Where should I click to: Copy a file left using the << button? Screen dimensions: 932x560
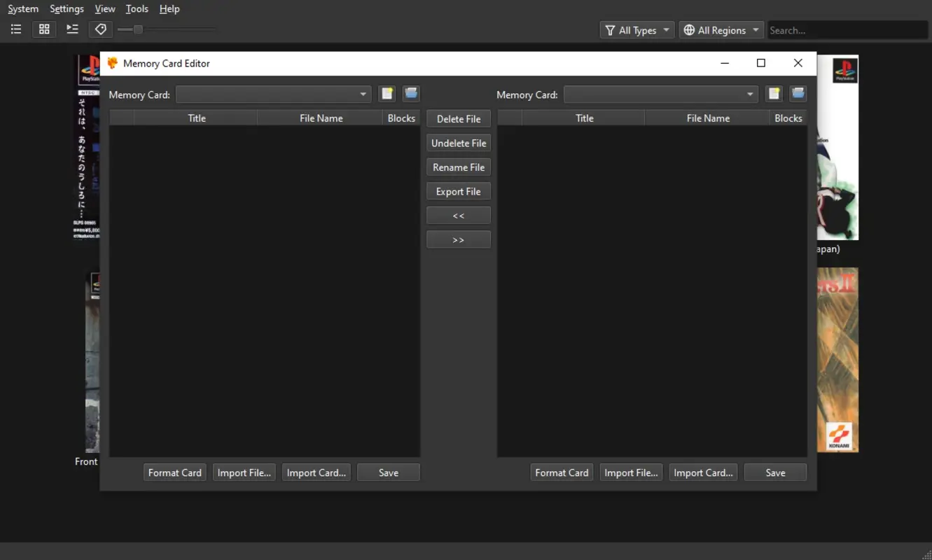click(x=458, y=215)
